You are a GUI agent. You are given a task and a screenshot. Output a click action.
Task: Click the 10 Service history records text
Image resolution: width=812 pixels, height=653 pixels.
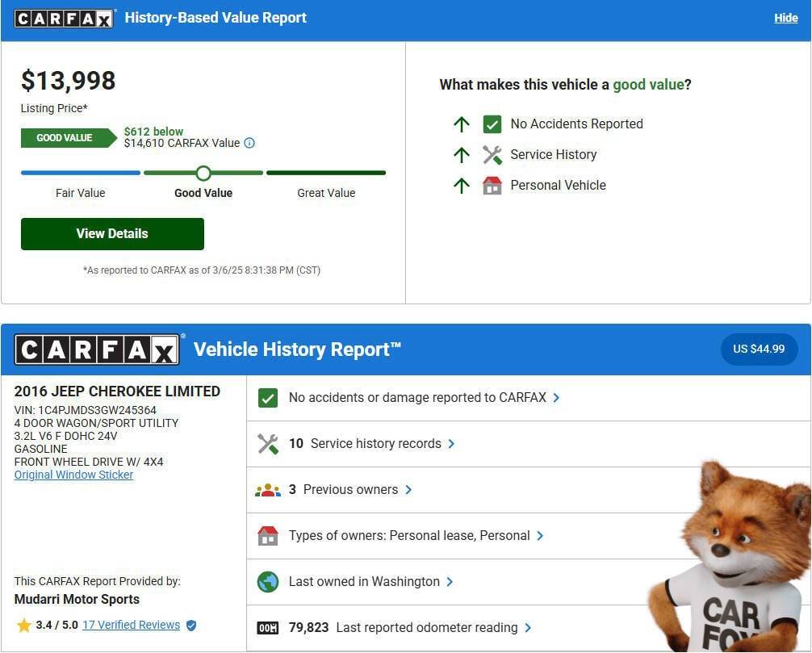[x=365, y=444]
